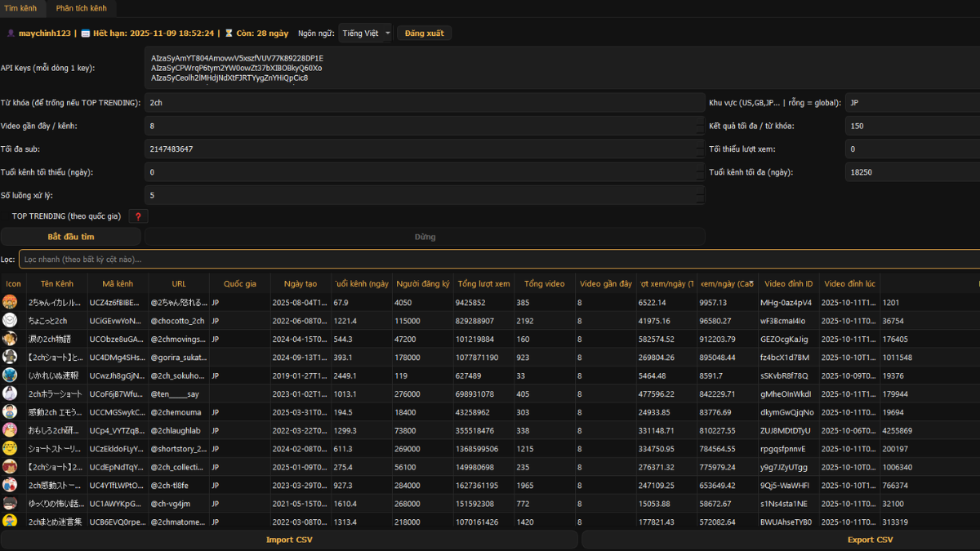Sort table by Người đăng ký column header
Image resolution: width=980 pixels, height=551 pixels.
[x=422, y=284]
